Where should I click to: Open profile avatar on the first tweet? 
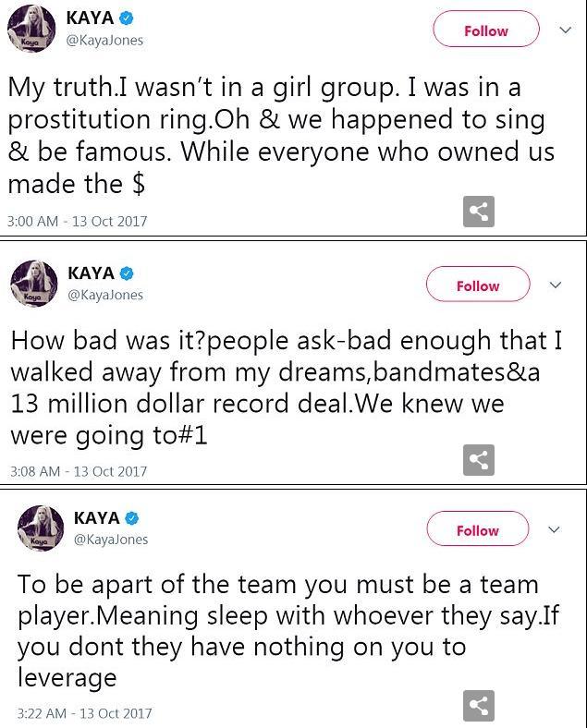click(x=31, y=30)
